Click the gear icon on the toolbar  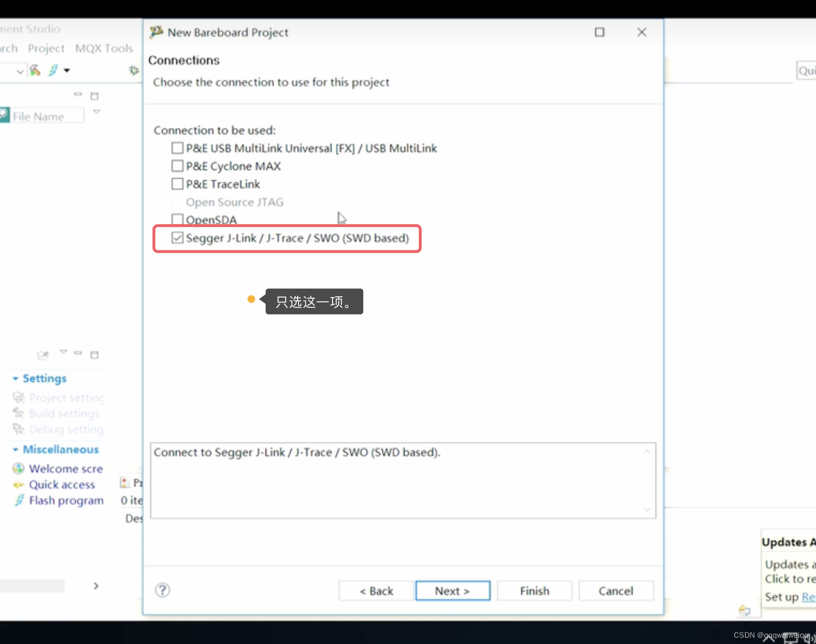point(133,70)
